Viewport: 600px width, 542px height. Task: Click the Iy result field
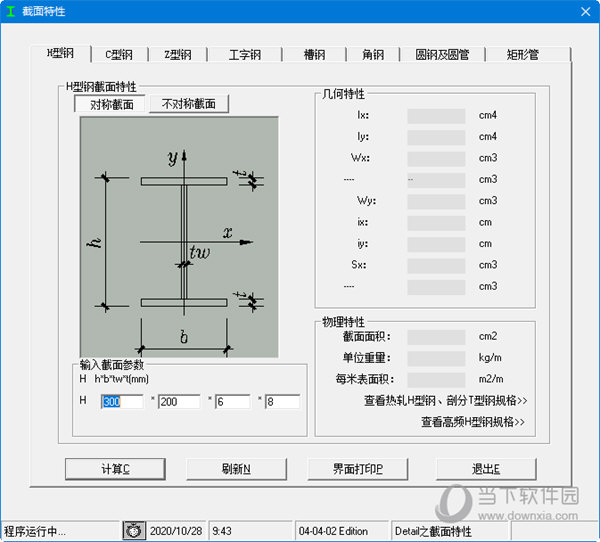click(x=436, y=137)
